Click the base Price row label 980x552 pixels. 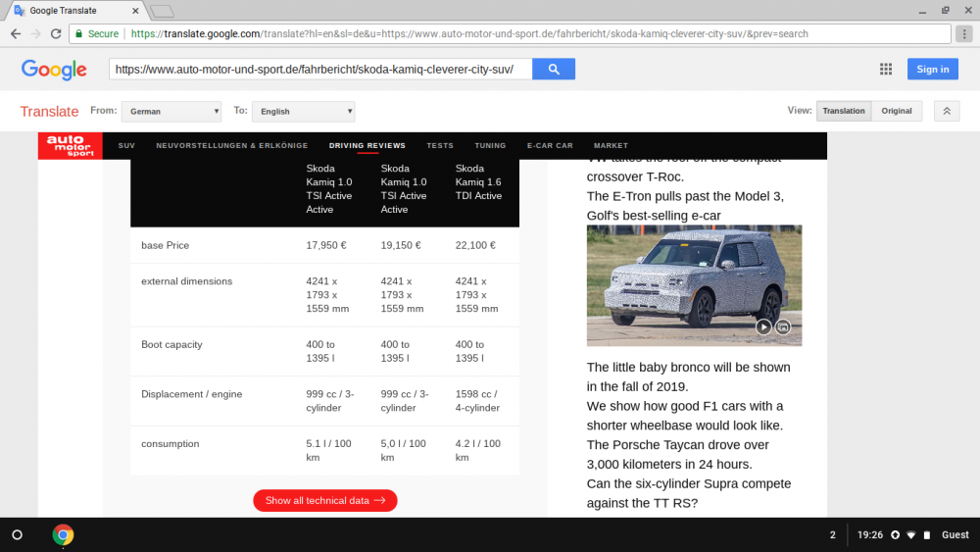(165, 245)
